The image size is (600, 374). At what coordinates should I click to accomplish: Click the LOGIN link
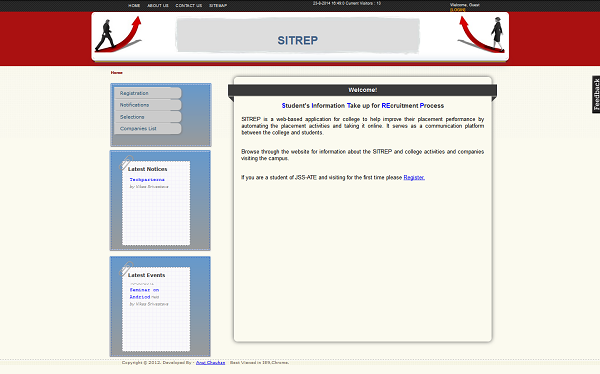tap(458, 10)
